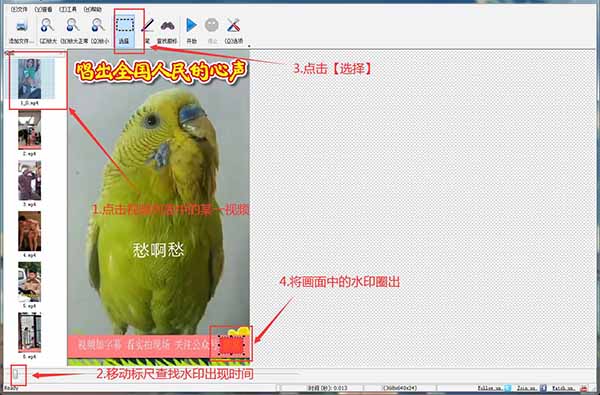Select the first video thumbnail 1.mp4

point(30,79)
